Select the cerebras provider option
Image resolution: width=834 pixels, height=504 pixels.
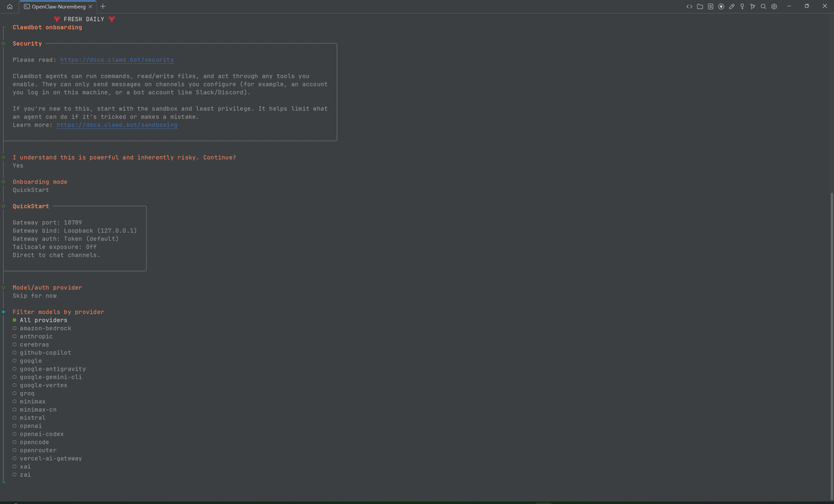click(31, 344)
